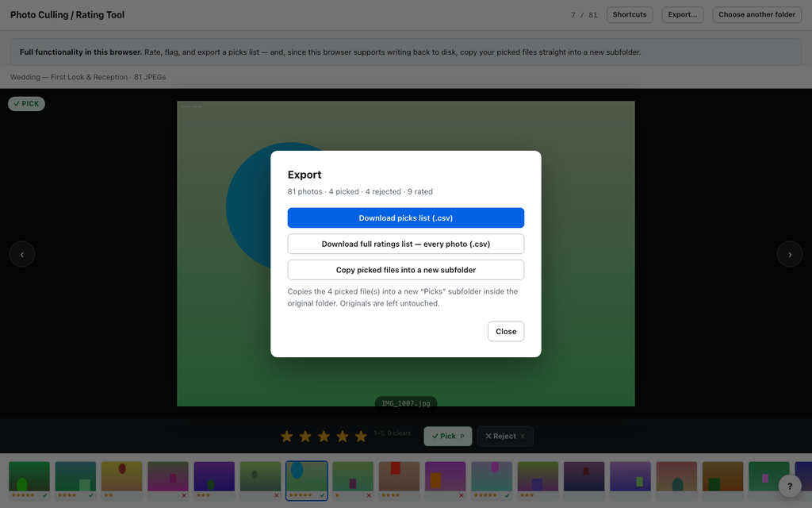The height and width of the screenshot is (508, 812).
Task: Set rating to five stars
Action: click(361, 437)
